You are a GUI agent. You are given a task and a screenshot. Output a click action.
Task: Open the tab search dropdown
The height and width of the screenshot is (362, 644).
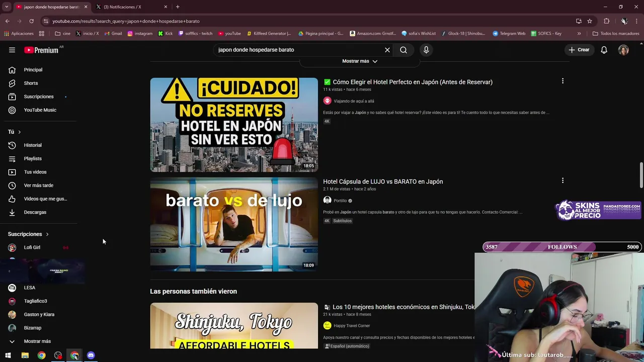(x=7, y=7)
